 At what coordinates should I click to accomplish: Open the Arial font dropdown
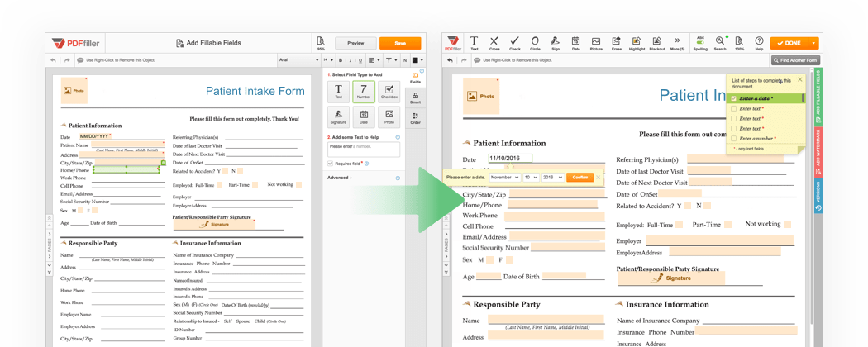coord(298,59)
